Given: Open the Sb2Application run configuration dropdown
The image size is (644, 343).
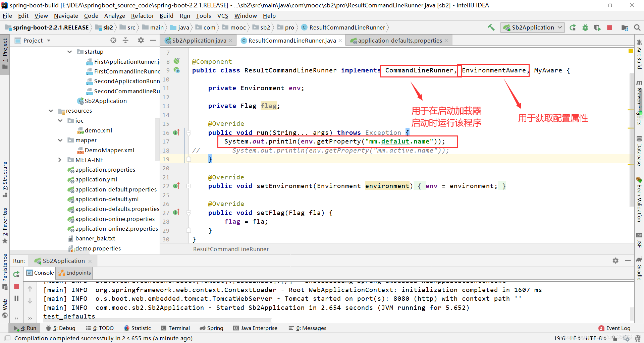Looking at the screenshot, I should (533, 27).
